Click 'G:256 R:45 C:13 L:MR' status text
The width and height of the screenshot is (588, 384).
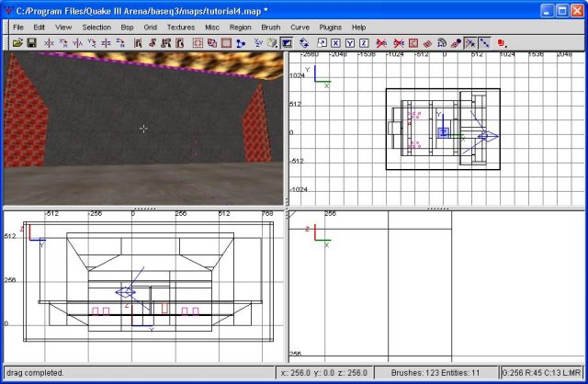[x=541, y=373]
